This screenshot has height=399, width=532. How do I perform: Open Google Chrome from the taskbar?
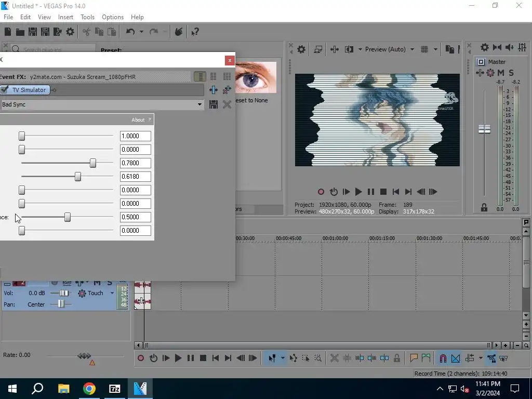(x=89, y=389)
